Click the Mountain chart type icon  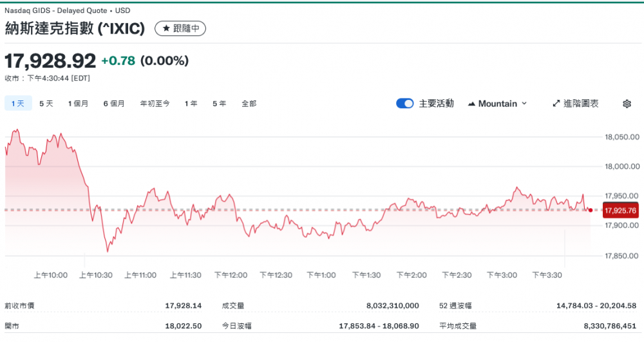(471, 104)
